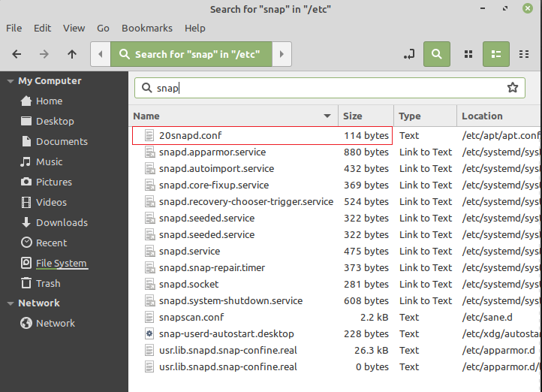Toggle the location entry path icon

pyautogui.click(x=408, y=54)
